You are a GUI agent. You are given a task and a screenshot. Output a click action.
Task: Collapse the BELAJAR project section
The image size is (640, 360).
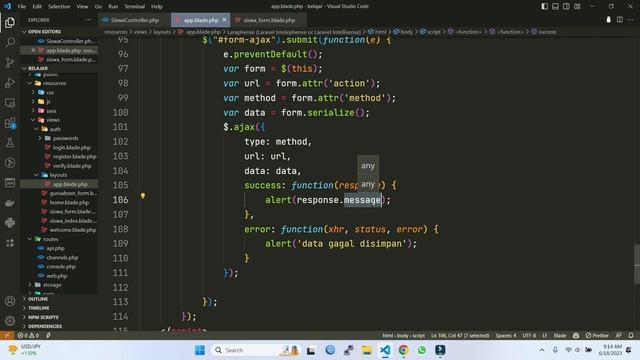tap(59, 68)
